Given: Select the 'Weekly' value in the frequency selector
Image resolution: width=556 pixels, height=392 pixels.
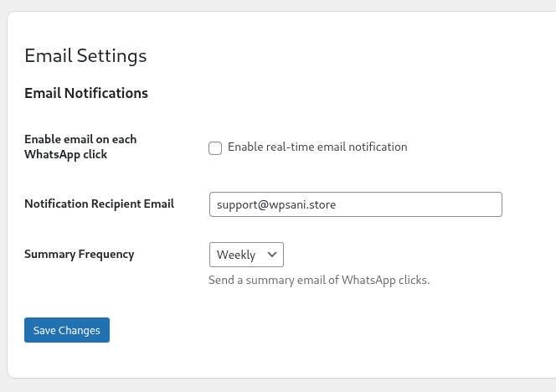Looking at the screenshot, I should click(236, 255).
